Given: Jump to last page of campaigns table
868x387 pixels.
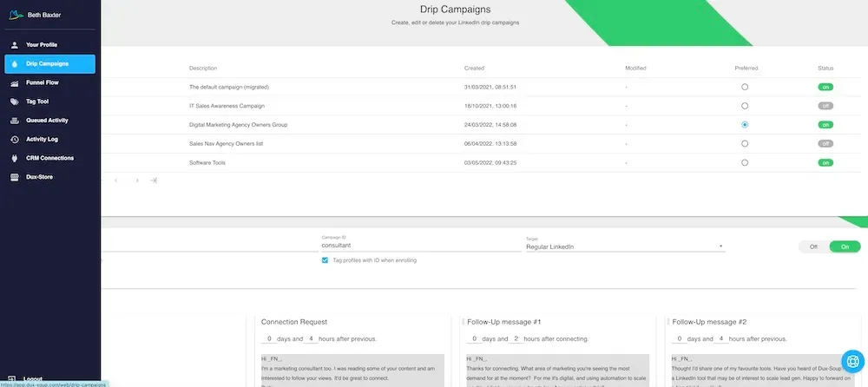Looking at the screenshot, I should click(x=154, y=180).
